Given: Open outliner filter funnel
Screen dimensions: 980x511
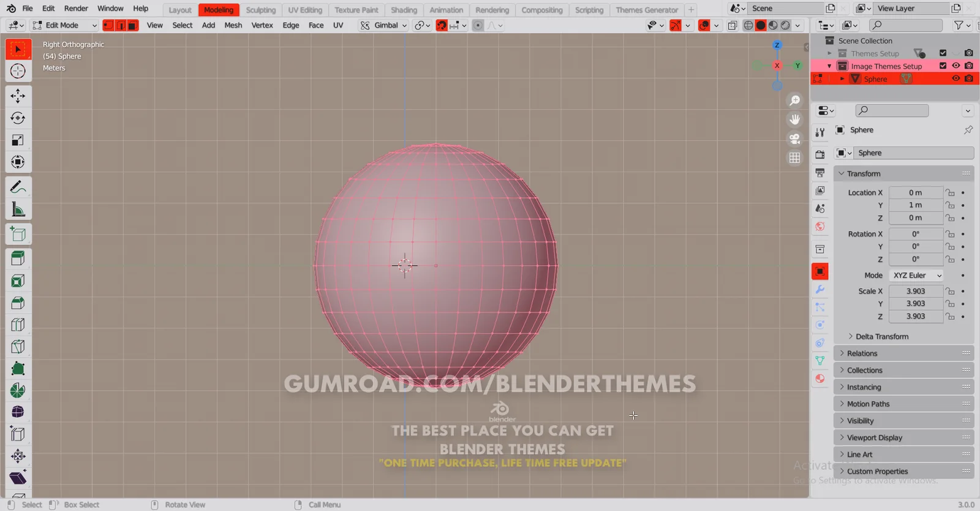Looking at the screenshot, I should pos(959,25).
